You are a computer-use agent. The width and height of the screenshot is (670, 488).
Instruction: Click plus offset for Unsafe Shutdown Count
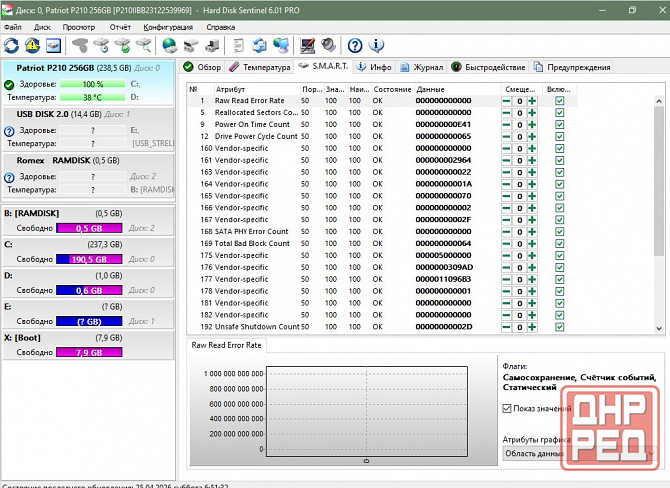click(x=532, y=327)
